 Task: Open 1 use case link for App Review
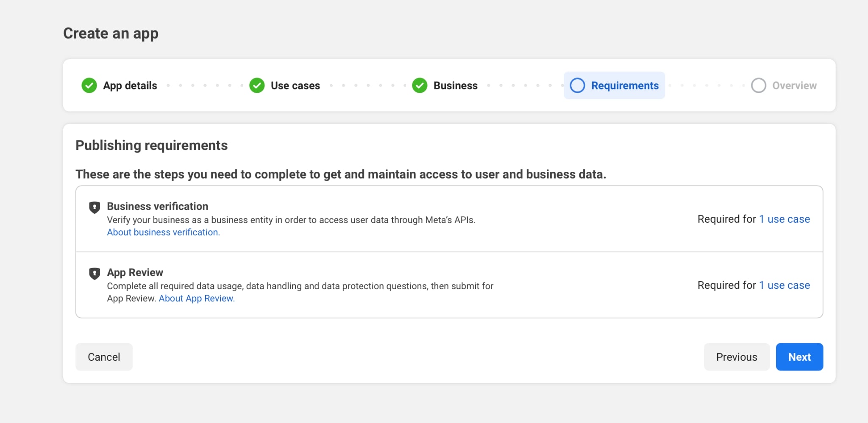[x=784, y=285]
